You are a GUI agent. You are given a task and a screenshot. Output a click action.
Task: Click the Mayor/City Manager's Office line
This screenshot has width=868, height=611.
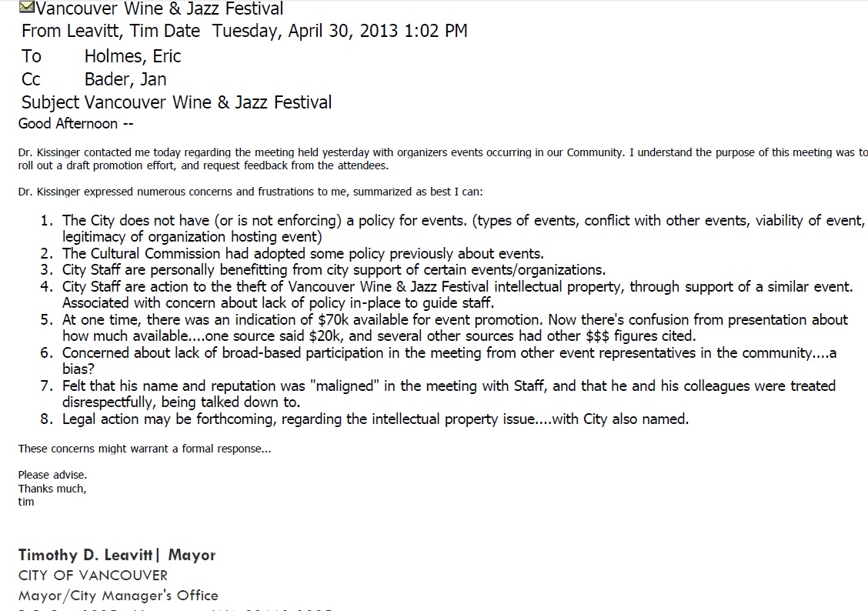[119, 596]
